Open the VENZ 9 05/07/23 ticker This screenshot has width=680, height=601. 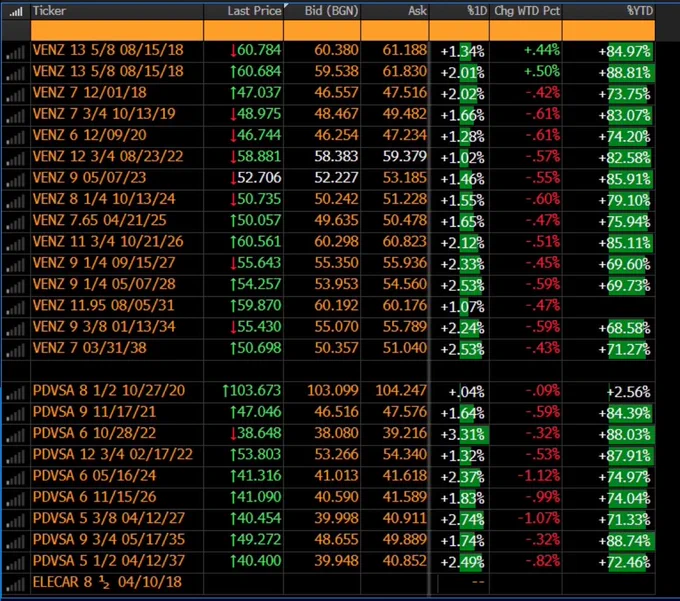point(90,178)
